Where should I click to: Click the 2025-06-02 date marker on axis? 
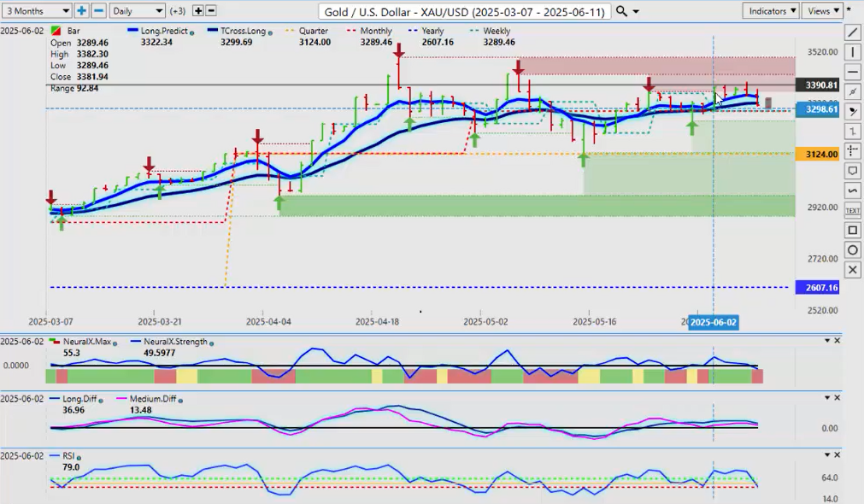coord(713,323)
